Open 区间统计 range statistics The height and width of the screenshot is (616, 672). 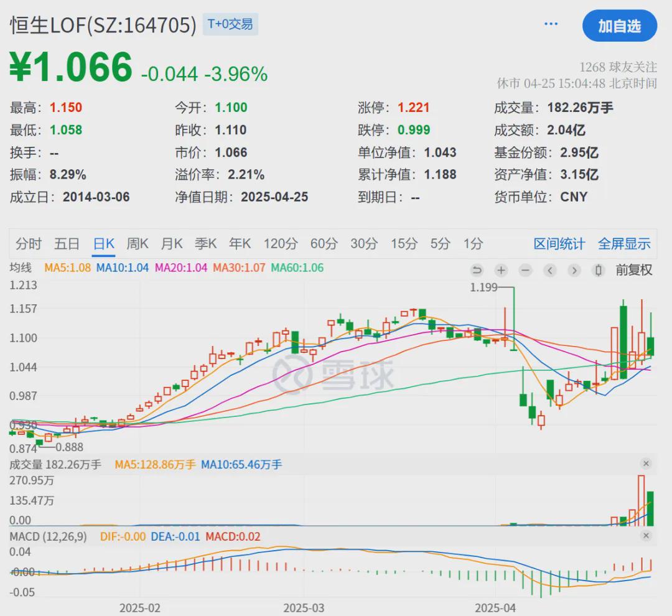(x=559, y=243)
